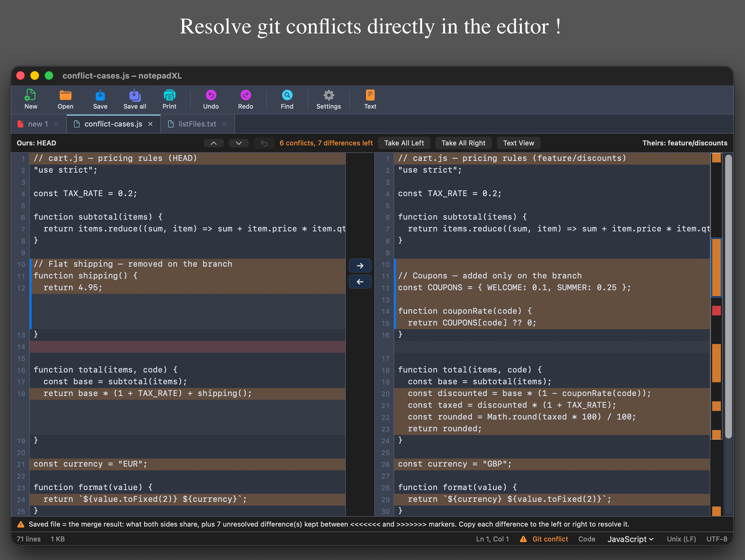
Task: Open Settings with the gear icon
Action: [x=329, y=96]
